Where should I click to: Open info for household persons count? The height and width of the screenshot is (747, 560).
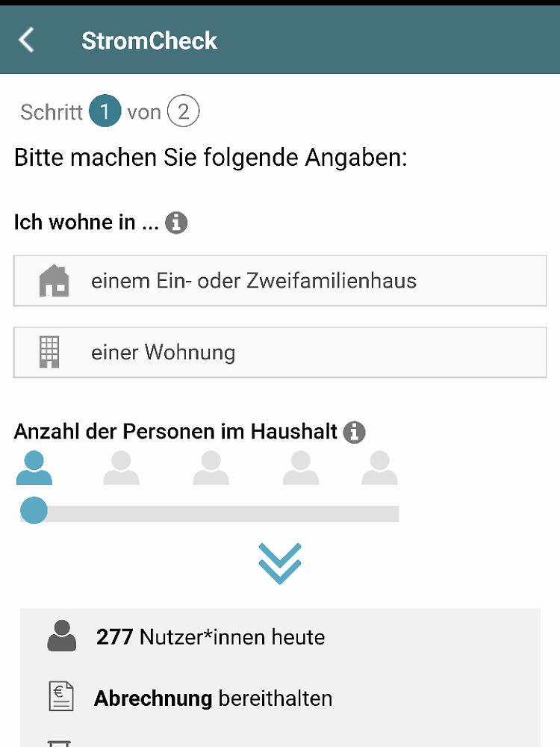[x=354, y=432]
